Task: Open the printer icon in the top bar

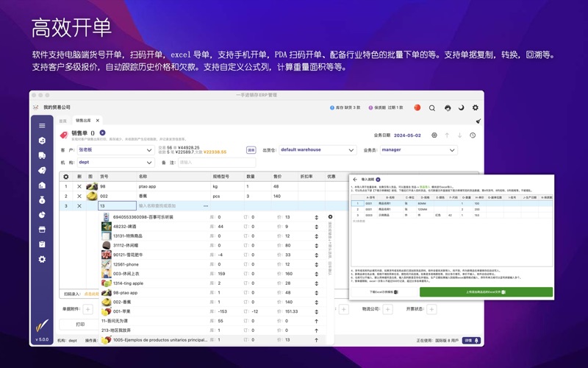Action: pyautogui.click(x=447, y=108)
